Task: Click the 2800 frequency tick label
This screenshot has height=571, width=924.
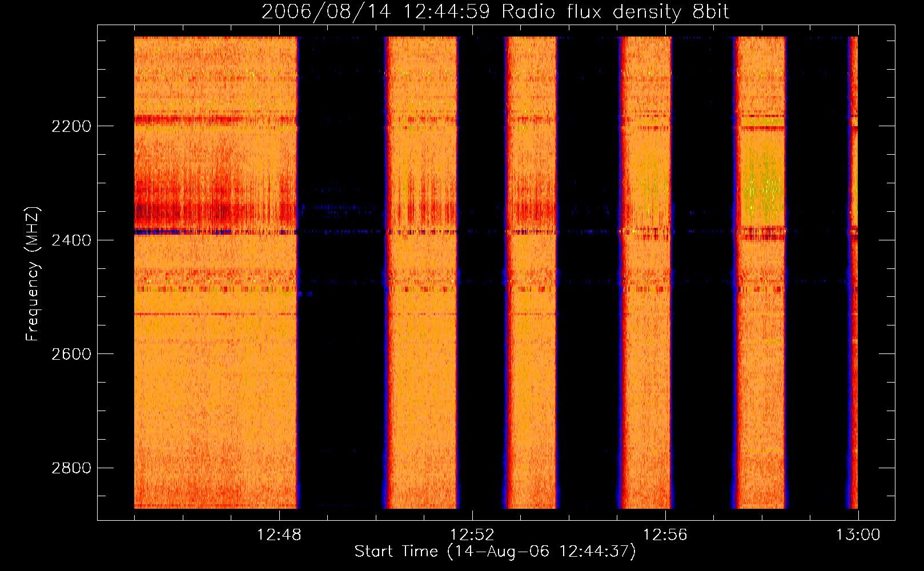Action: [71, 468]
